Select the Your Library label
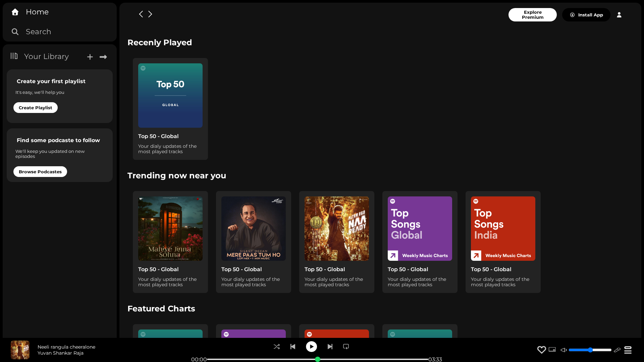The width and height of the screenshot is (644, 362). 46,57
